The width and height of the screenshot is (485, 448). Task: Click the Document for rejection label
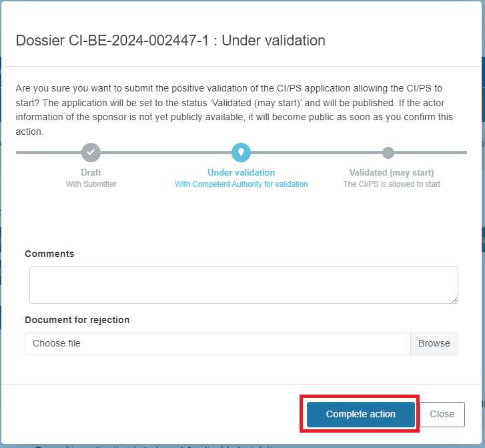pos(77,320)
